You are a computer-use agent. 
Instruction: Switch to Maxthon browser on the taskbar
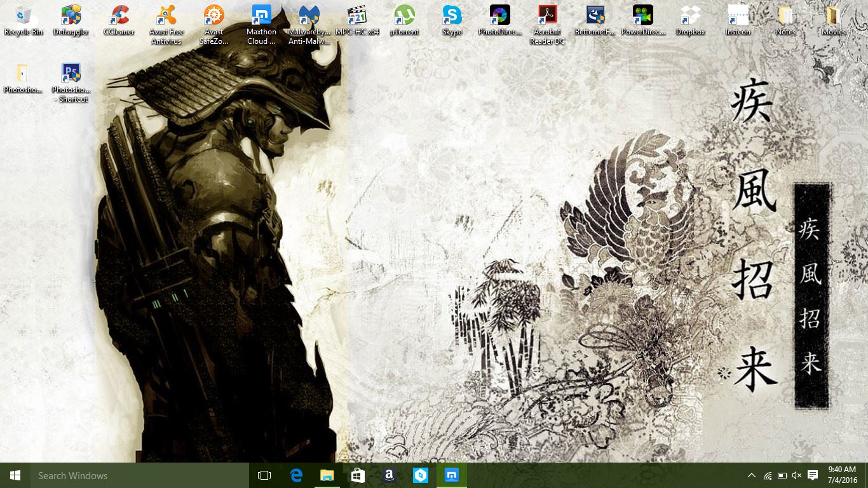(452, 475)
